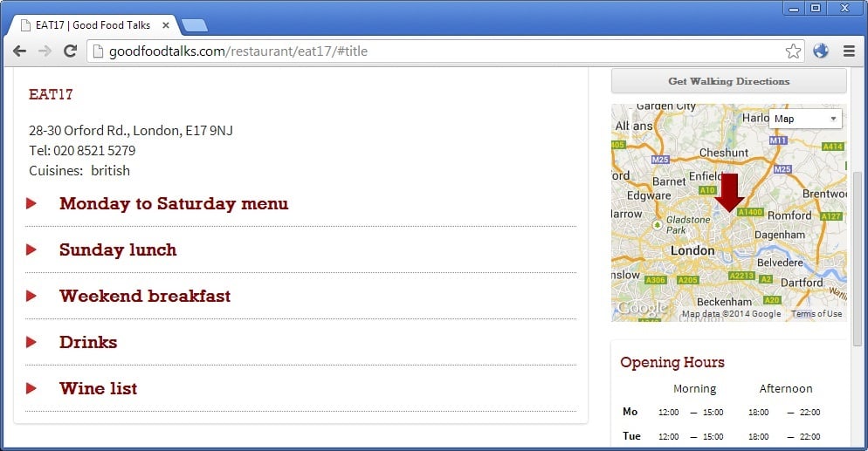Click the Morning column header
This screenshot has height=451, width=868.
click(x=694, y=388)
